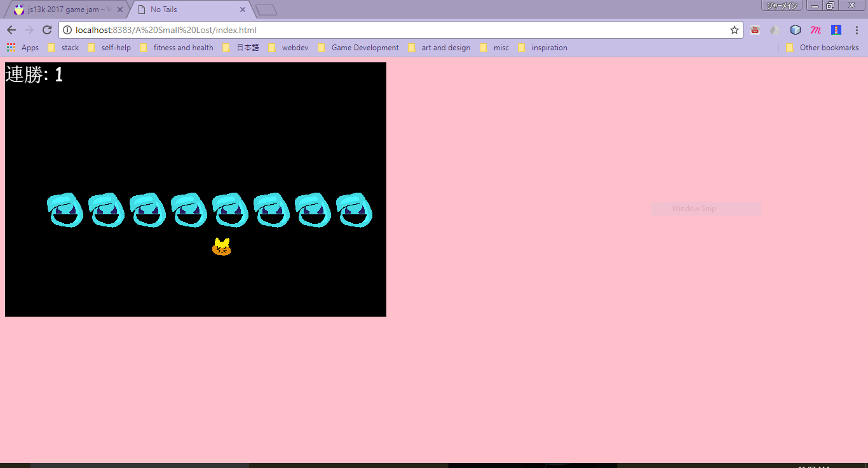The width and height of the screenshot is (868, 468).
Task: Open the 日本語 bookmarks folder
Action: (241, 48)
